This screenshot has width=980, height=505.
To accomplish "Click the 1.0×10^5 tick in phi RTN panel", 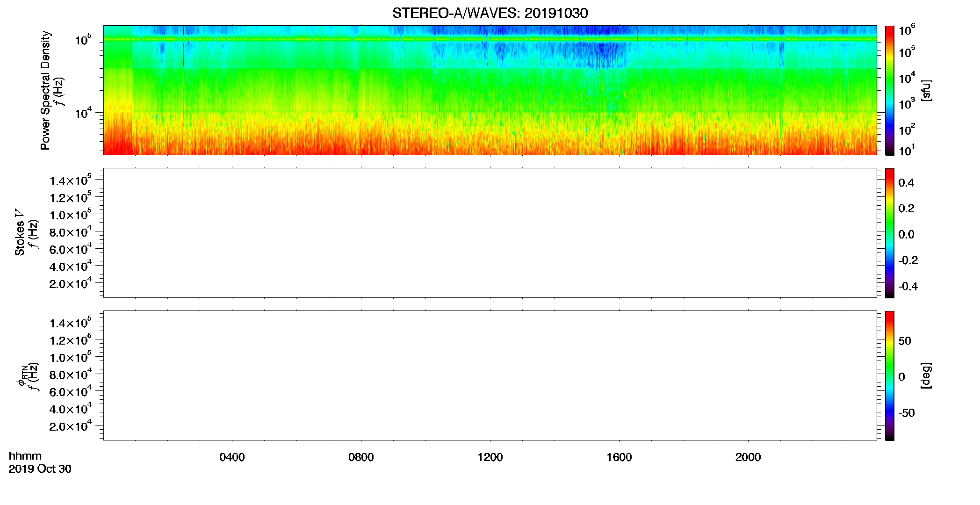I will (71, 357).
